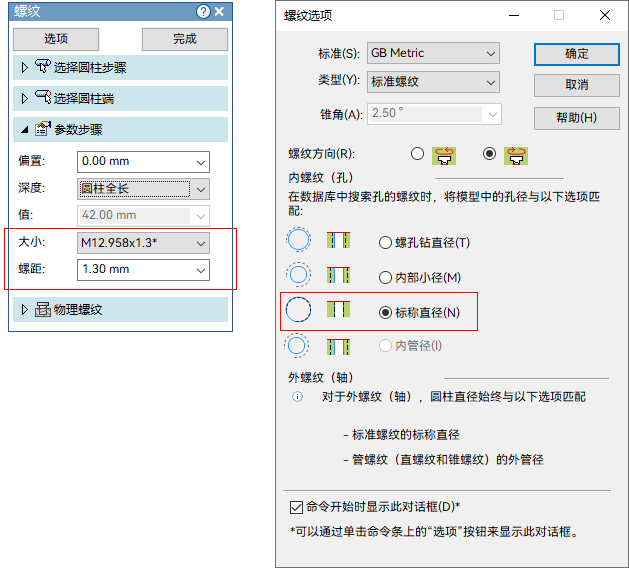Open the 深度 圆柱全长 dropdown
The width and height of the screenshot is (629, 568).
tap(143, 189)
